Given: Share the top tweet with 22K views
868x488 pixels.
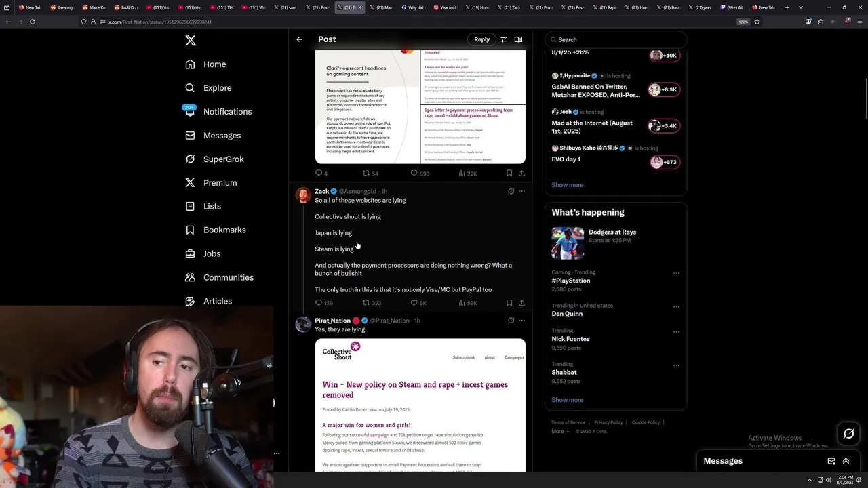Looking at the screenshot, I should click(521, 174).
